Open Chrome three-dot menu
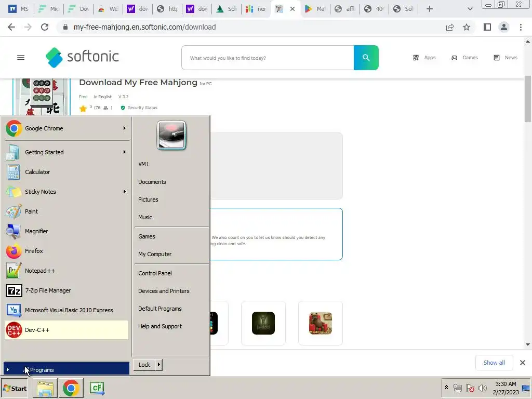This screenshot has width=532, height=399. [521, 27]
